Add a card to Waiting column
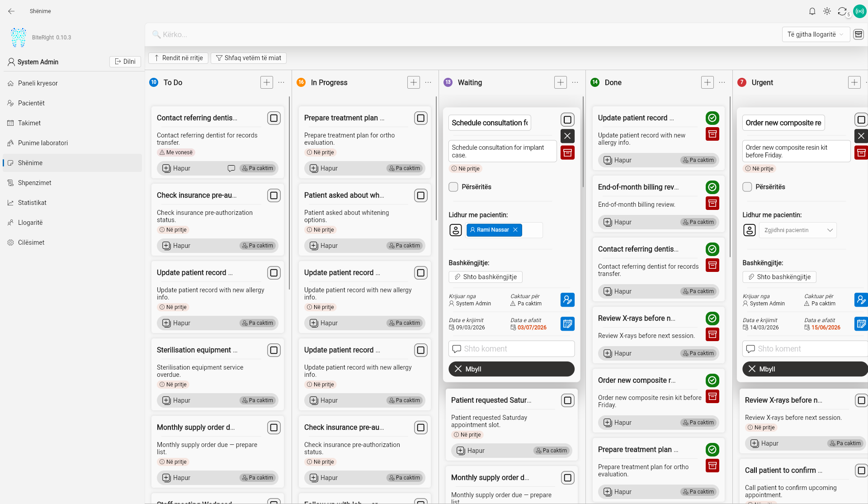This screenshot has height=504, width=868. (561, 82)
